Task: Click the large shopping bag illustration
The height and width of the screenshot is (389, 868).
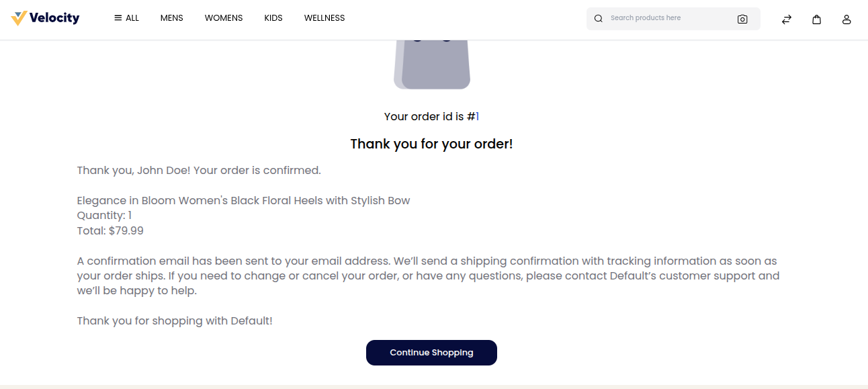Action: pyautogui.click(x=432, y=64)
